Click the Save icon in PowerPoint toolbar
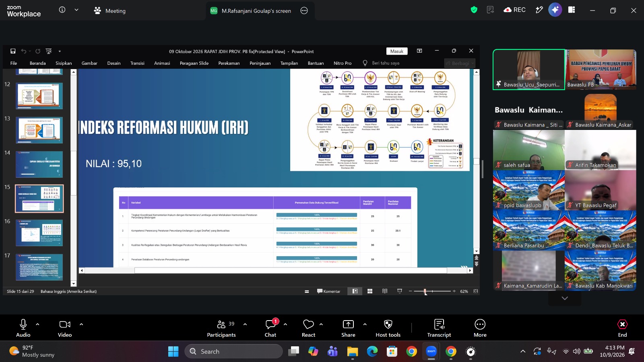Screen dimensions: 644x362 tap(13, 51)
